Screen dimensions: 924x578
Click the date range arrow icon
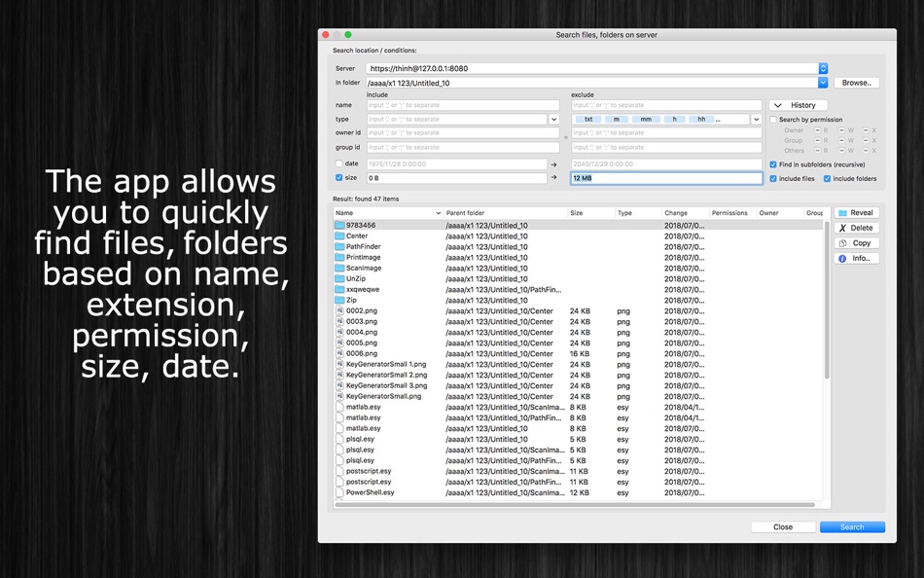(x=554, y=164)
